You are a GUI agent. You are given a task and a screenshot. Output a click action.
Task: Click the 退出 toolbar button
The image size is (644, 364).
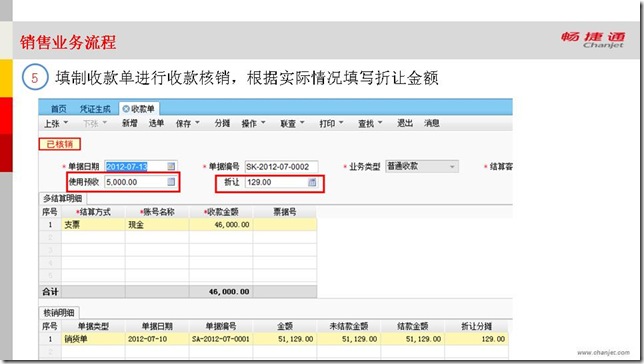click(x=405, y=123)
